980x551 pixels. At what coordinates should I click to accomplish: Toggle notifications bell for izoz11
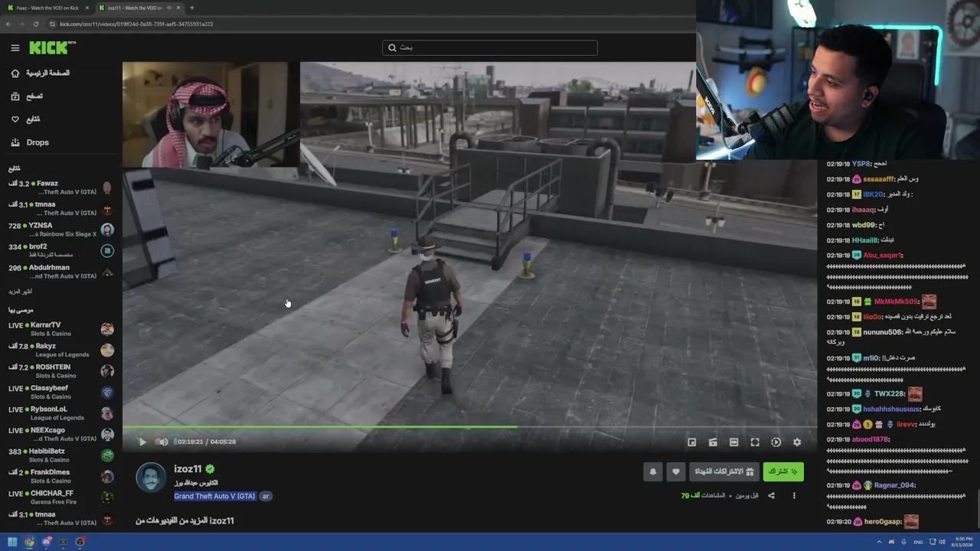click(x=653, y=471)
